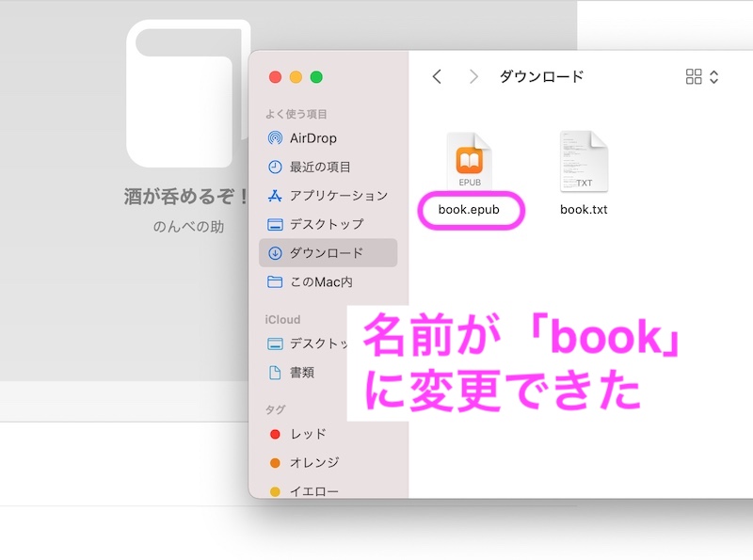753x560 pixels.
Task: Open このMac内 in the sidebar
Action: click(x=321, y=281)
